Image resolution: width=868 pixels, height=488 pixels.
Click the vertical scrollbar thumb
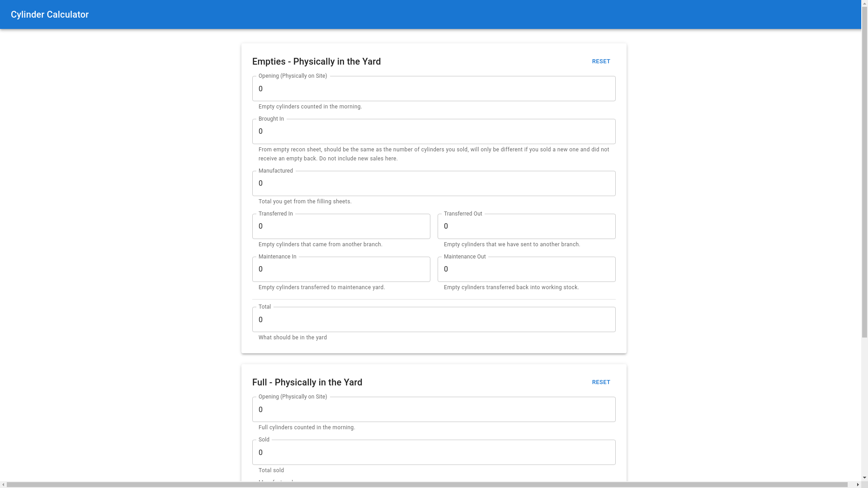point(864,172)
